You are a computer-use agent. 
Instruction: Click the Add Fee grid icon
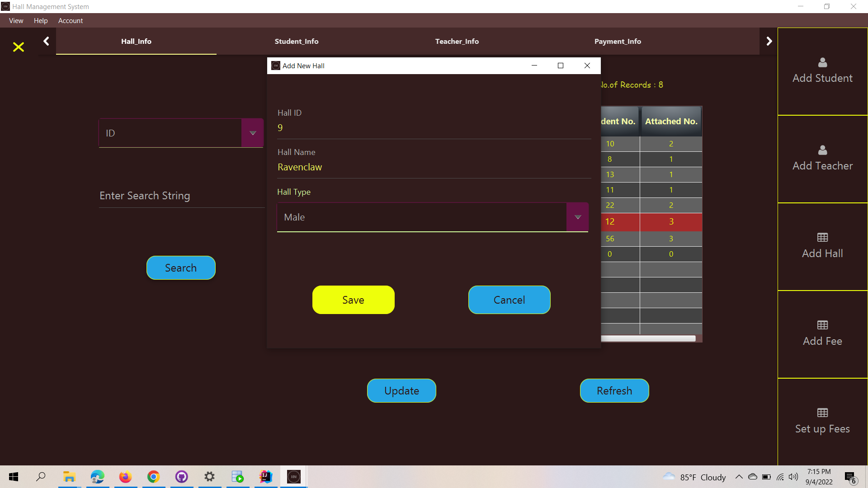point(822,325)
